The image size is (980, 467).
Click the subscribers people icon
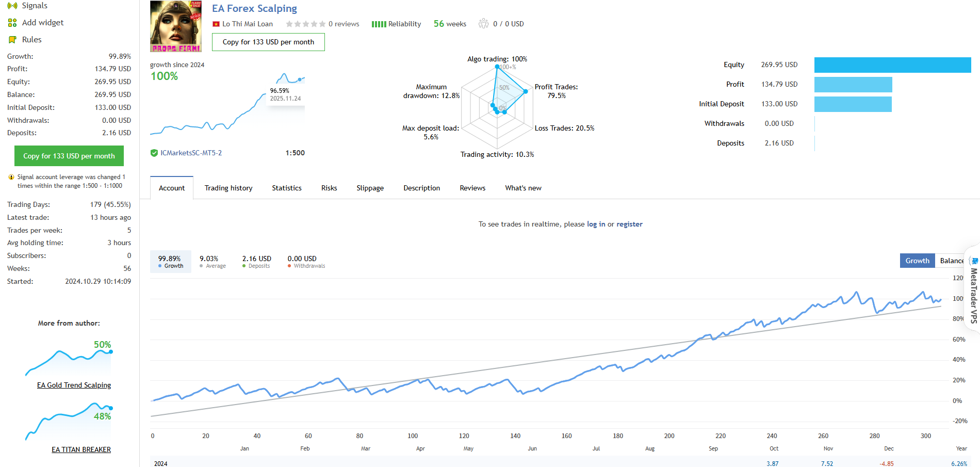pyautogui.click(x=483, y=24)
